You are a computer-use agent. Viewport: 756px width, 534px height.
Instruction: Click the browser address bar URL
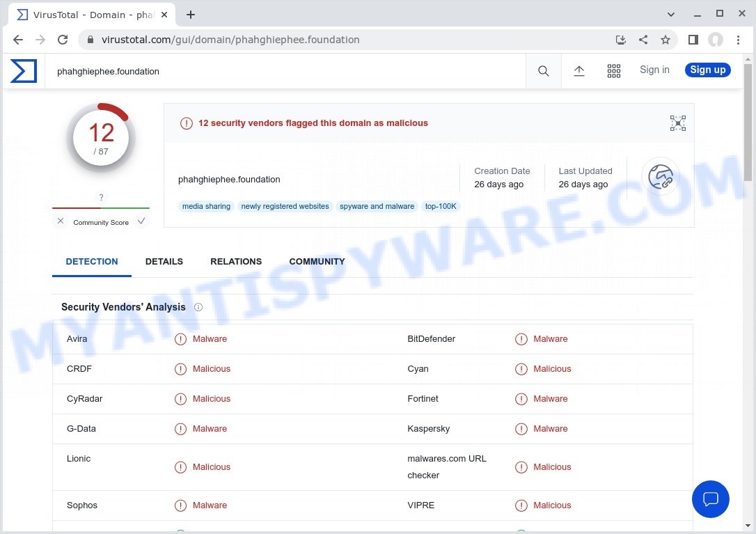pyautogui.click(x=230, y=40)
